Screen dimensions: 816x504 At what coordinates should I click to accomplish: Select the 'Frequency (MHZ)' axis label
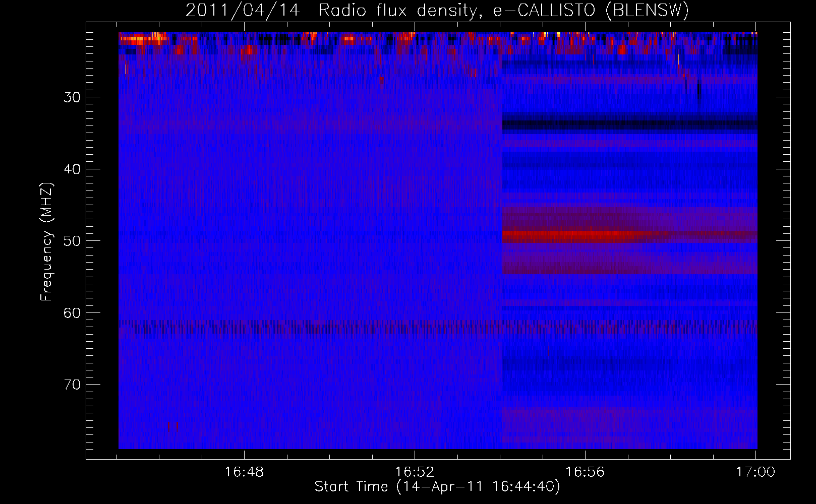(x=46, y=241)
